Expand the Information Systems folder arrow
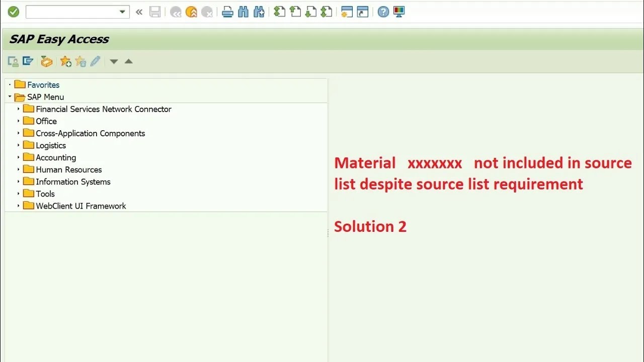 19,181
